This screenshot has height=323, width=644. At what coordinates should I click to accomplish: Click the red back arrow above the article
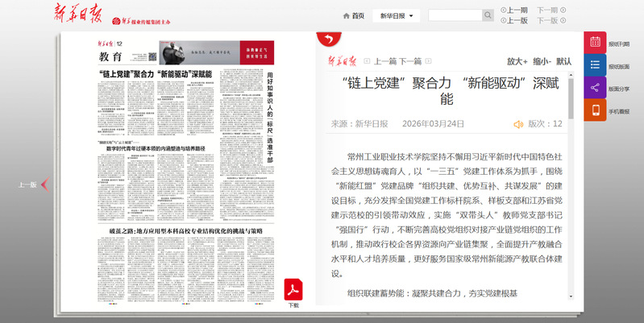(326, 39)
